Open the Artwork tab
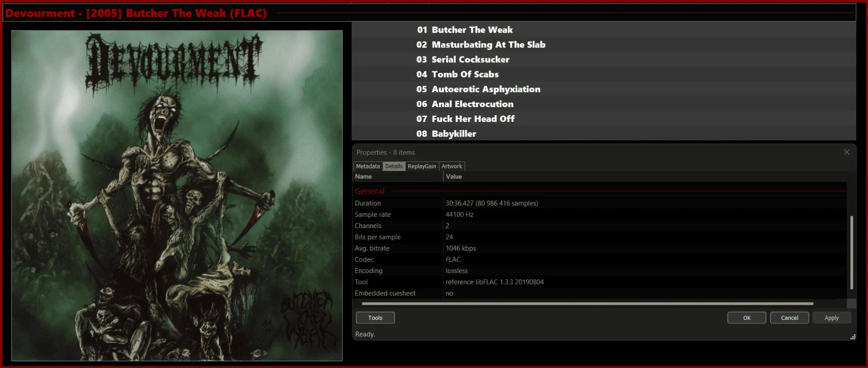This screenshot has width=868, height=368. (452, 166)
